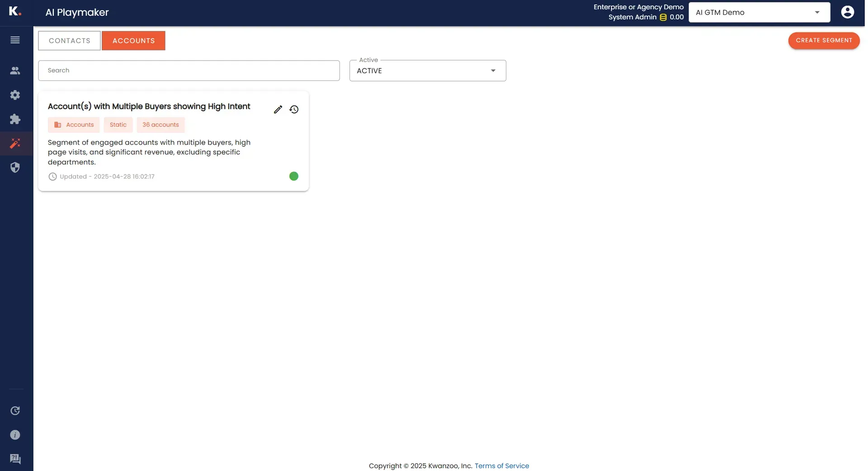Open the info icon near bottom sidebar
Image resolution: width=868 pixels, height=471 pixels.
pyautogui.click(x=15, y=435)
